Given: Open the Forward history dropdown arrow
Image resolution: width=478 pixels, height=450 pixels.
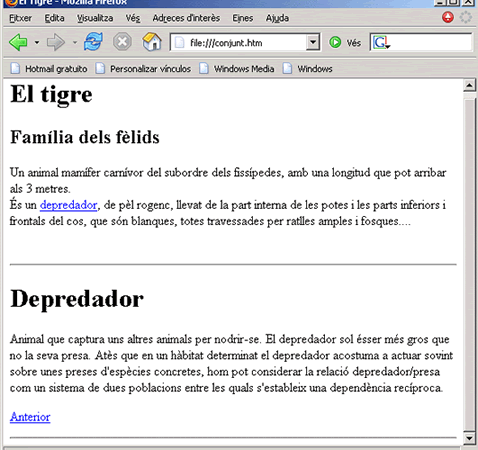Looking at the screenshot, I should 75,42.
